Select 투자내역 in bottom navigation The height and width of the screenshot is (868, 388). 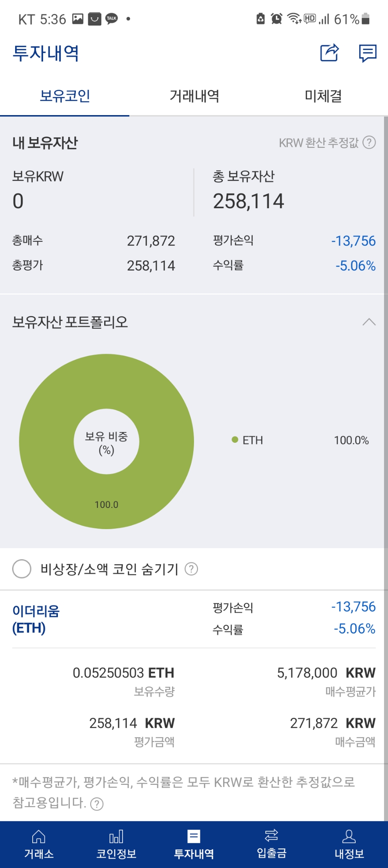pos(194,844)
